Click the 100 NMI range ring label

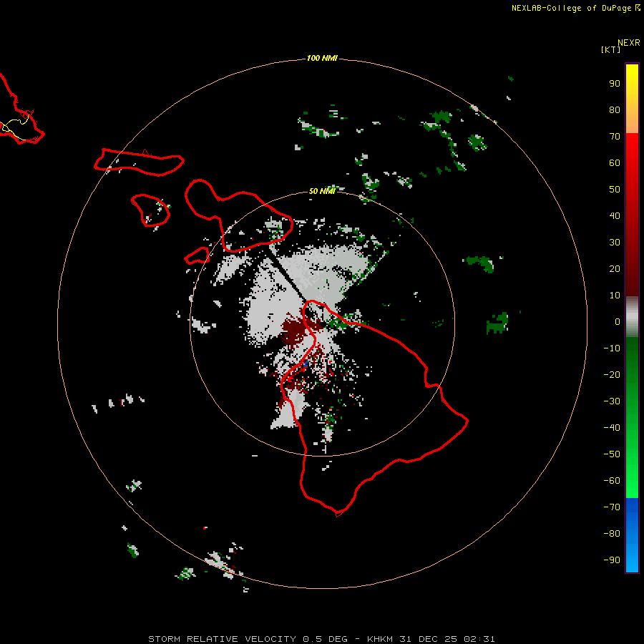(321, 58)
